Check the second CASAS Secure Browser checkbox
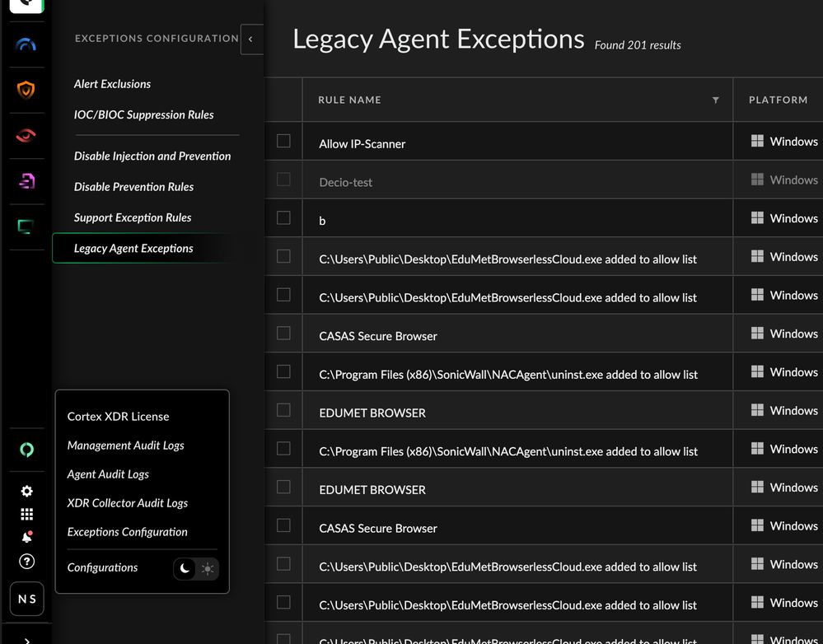The width and height of the screenshot is (823, 644). coord(283,525)
